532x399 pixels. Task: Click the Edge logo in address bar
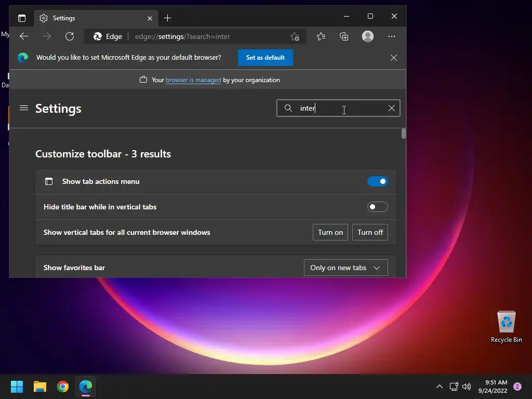pos(98,37)
